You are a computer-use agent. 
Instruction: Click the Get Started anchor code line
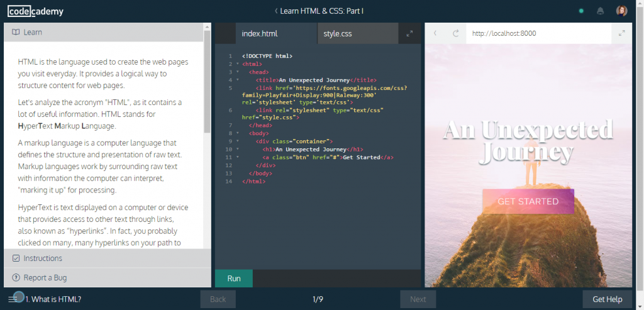point(328,157)
